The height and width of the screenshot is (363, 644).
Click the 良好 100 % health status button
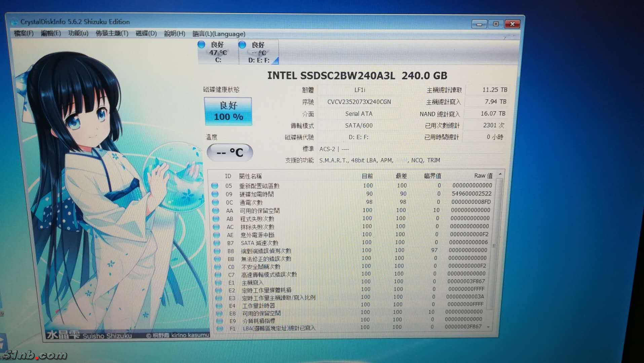click(x=228, y=111)
